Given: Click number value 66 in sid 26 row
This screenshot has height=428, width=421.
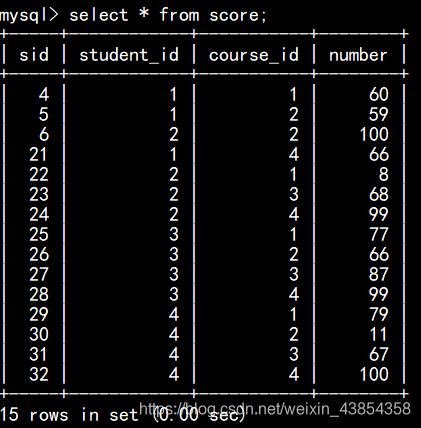Looking at the screenshot, I should coord(379,254).
